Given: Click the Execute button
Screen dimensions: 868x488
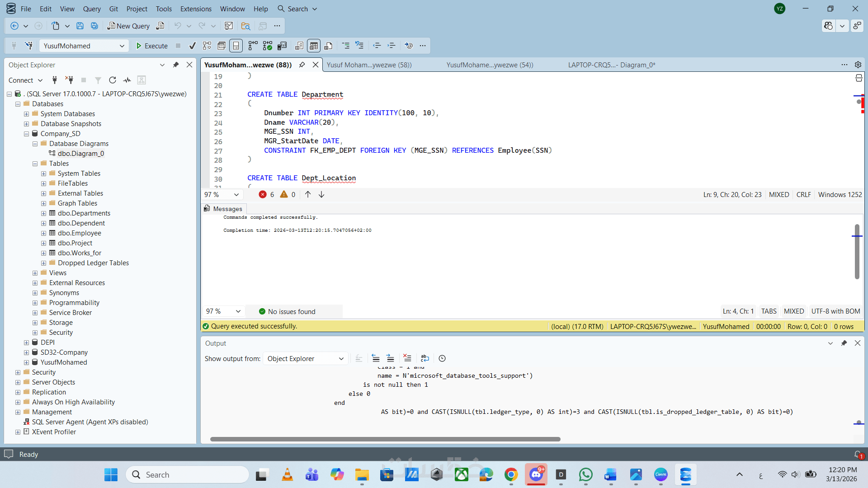Looking at the screenshot, I should [x=152, y=46].
